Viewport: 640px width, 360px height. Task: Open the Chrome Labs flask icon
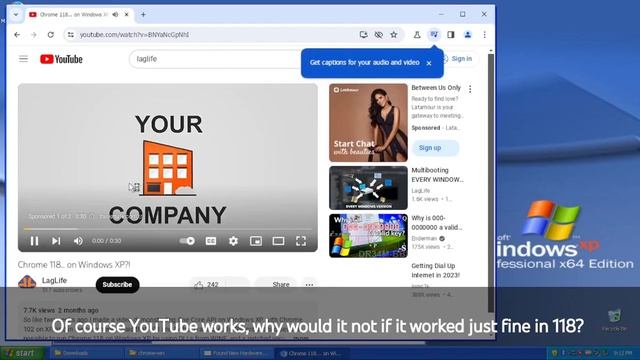[x=417, y=35]
